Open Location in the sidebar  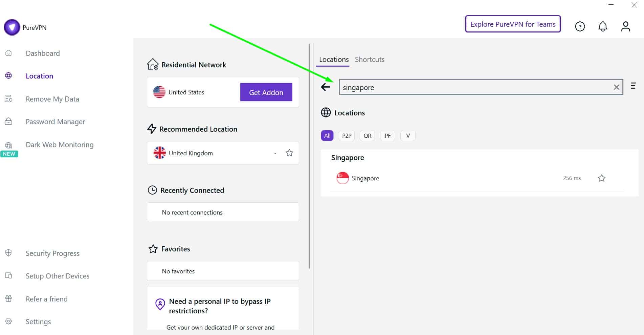[39, 76]
